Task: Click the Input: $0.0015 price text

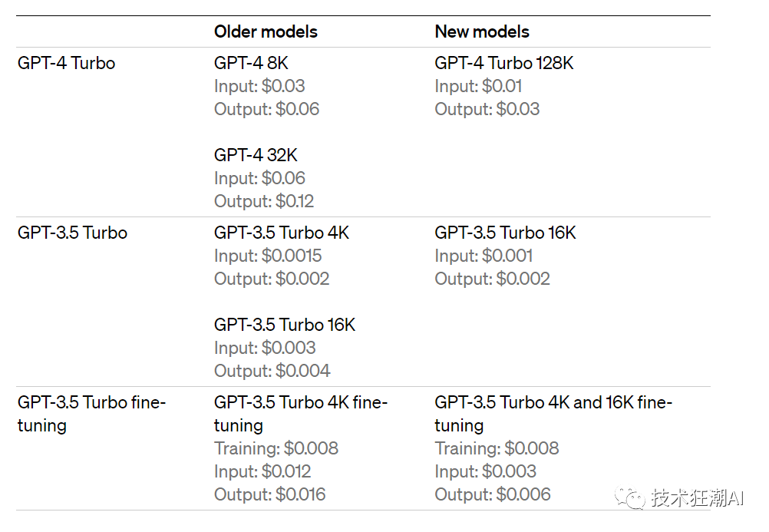Action: 268,256
